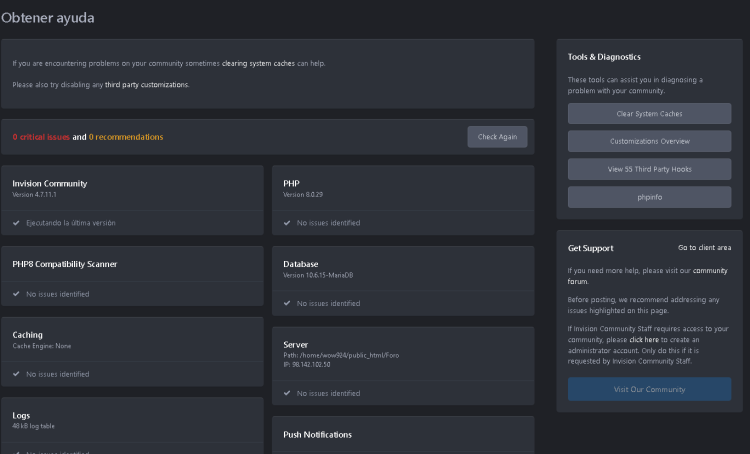This screenshot has width=750, height=454.
Task: Click the checkmark icon in Server card
Action: click(287, 393)
